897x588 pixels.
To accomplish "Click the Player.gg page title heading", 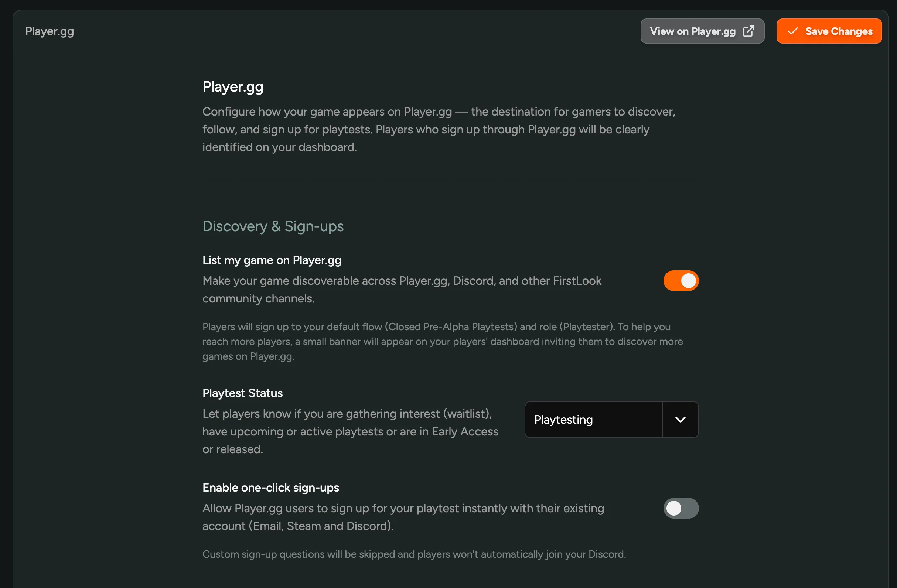I will pos(232,86).
